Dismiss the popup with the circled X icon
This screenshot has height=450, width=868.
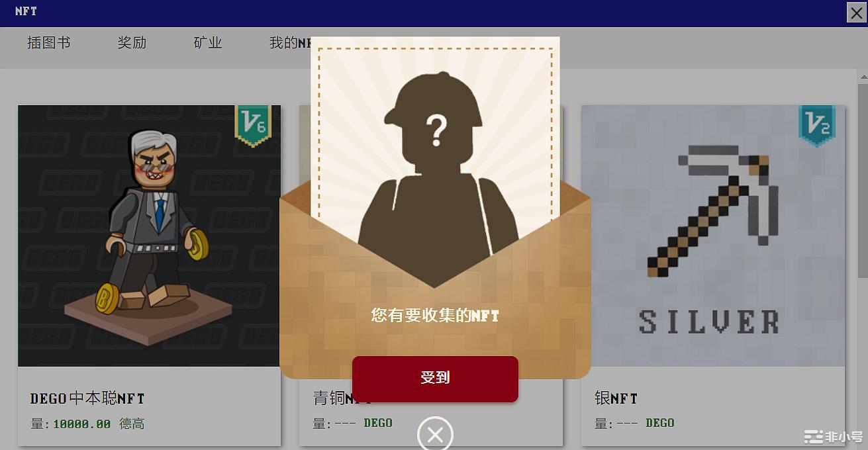tap(435, 435)
